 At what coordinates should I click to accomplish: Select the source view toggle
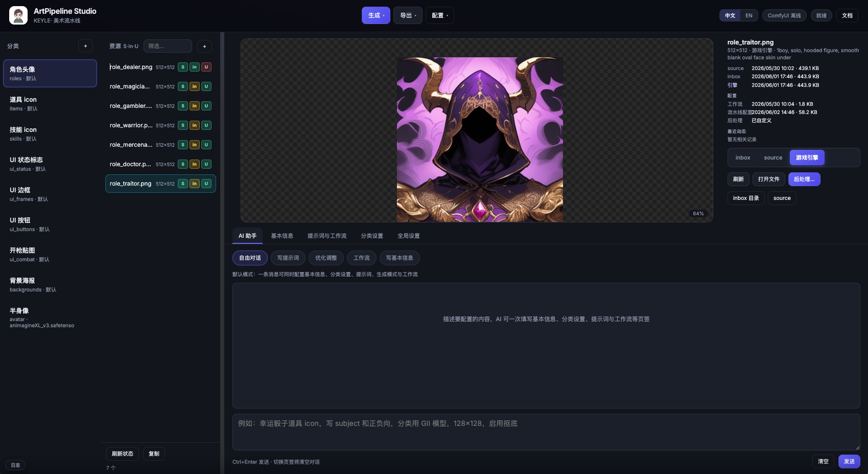point(773,157)
